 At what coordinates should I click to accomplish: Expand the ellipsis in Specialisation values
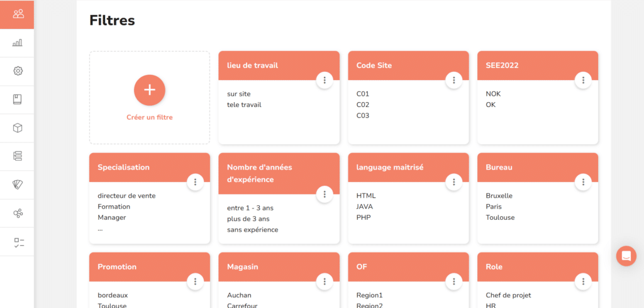coord(100,229)
